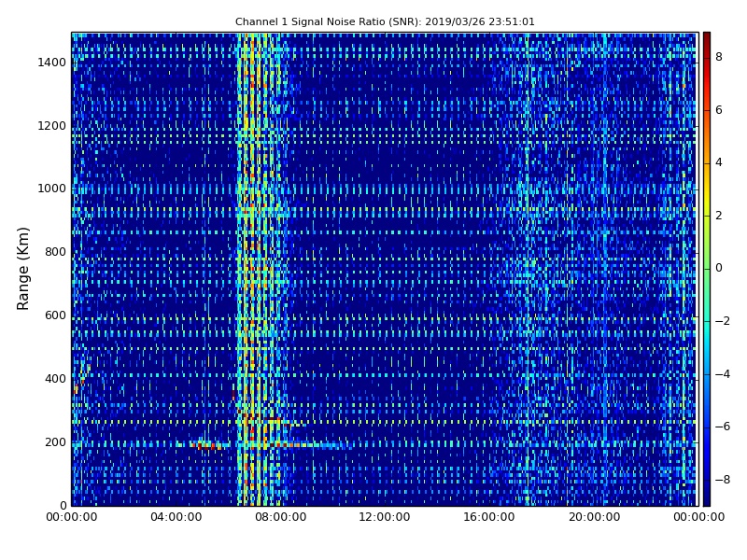Click the colorbar label −4
The image size is (747, 560).
click(x=723, y=374)
